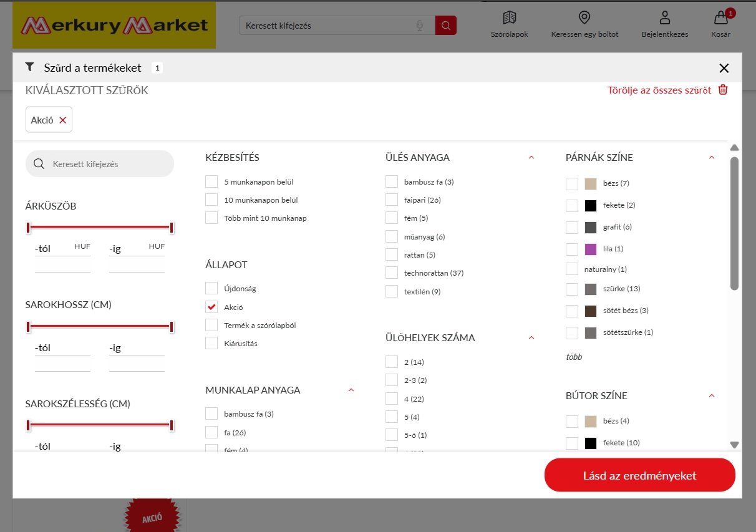Check bézs (4) furniture color
756x532 pixels.
[572, 421]
